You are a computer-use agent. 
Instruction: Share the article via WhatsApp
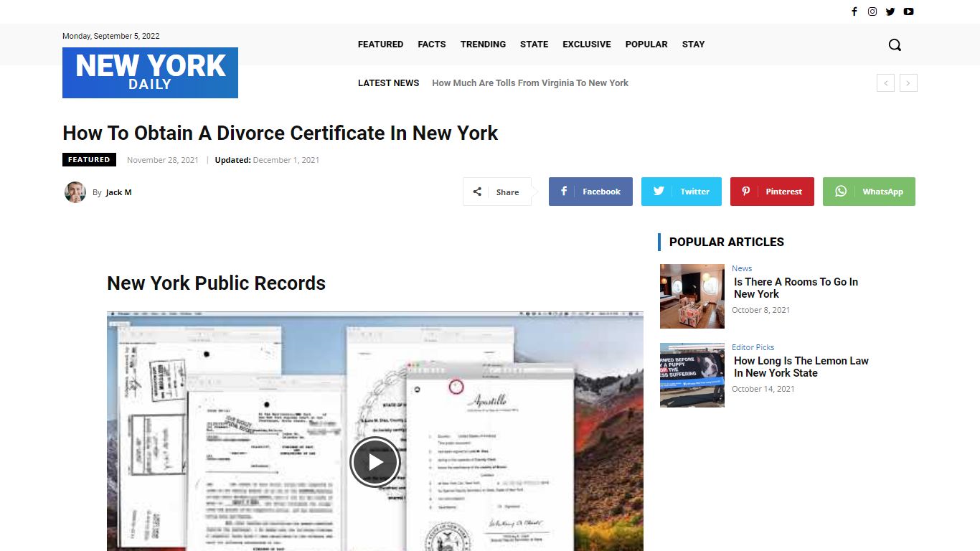869,192
